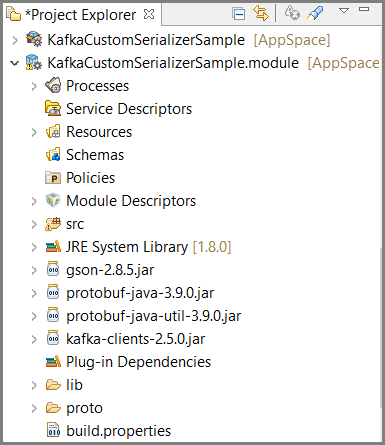Expand the Resources folder
Screen dimensions: 385x445
(34, 132)
